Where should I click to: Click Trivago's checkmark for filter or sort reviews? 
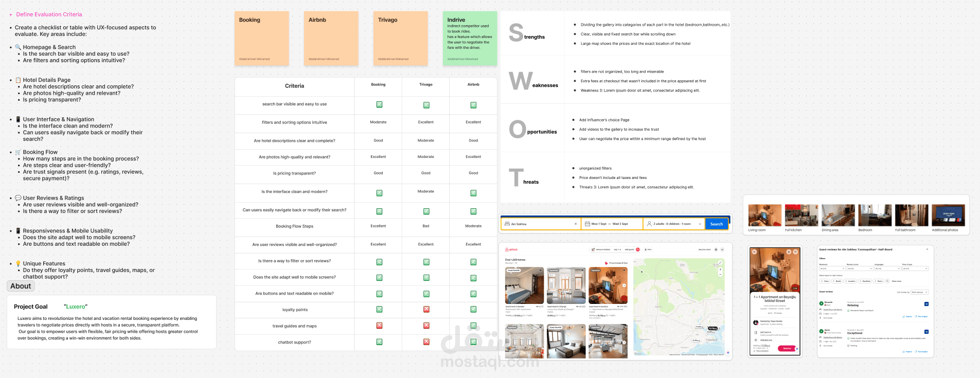426,262
